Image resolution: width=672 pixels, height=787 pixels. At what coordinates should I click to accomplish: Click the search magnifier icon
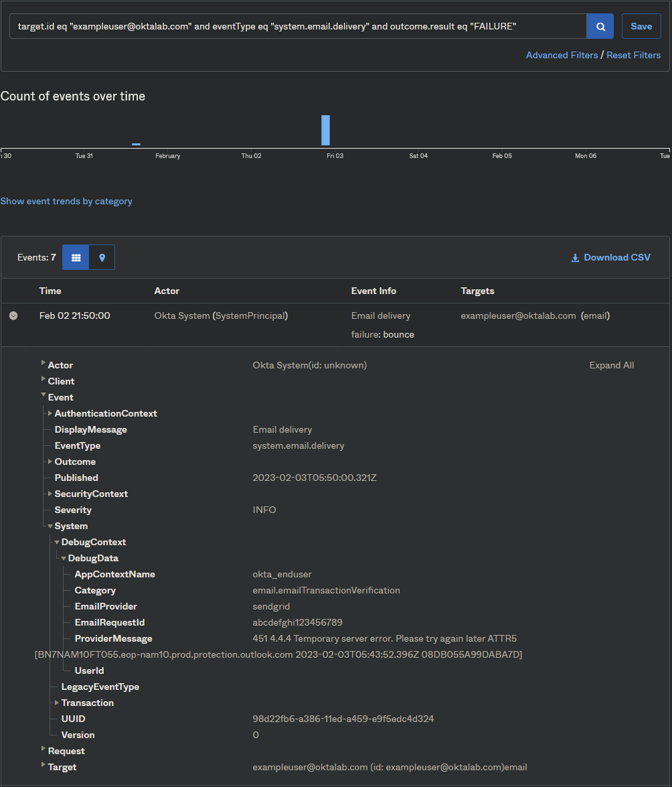tap(600, 25)
